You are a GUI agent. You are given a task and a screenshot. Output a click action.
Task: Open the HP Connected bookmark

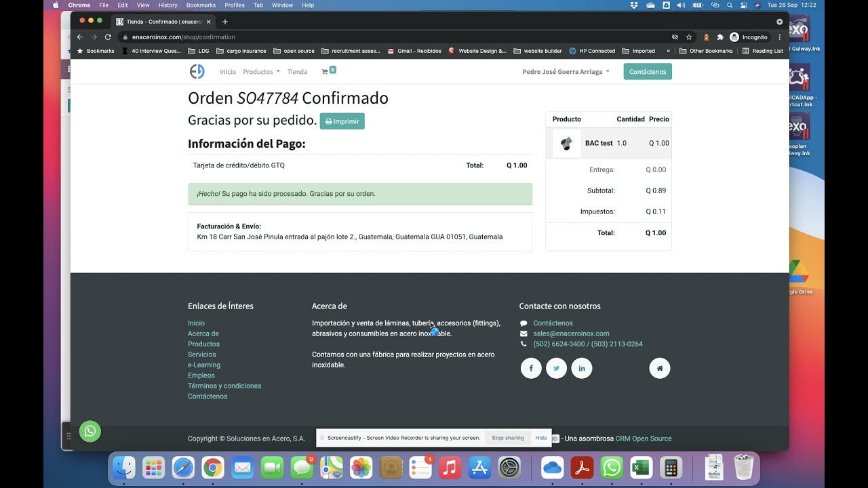pyautogui.click(x=592, y=51)
